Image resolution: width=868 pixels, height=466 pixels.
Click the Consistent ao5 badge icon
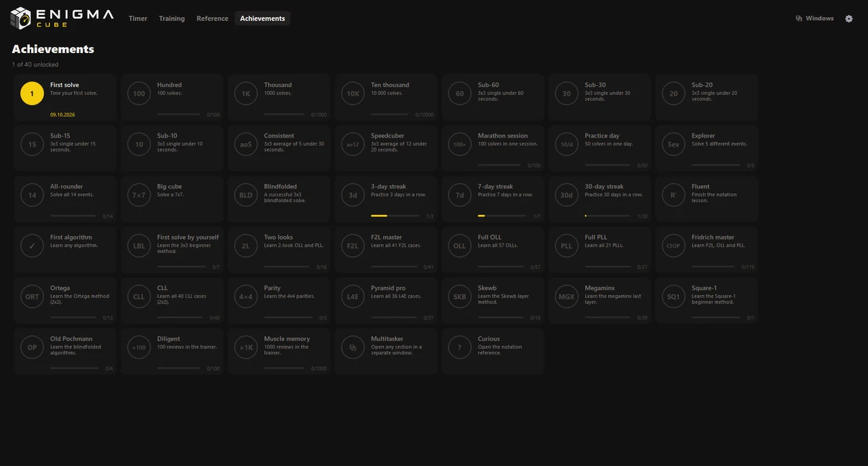click(x=246, y=144)
